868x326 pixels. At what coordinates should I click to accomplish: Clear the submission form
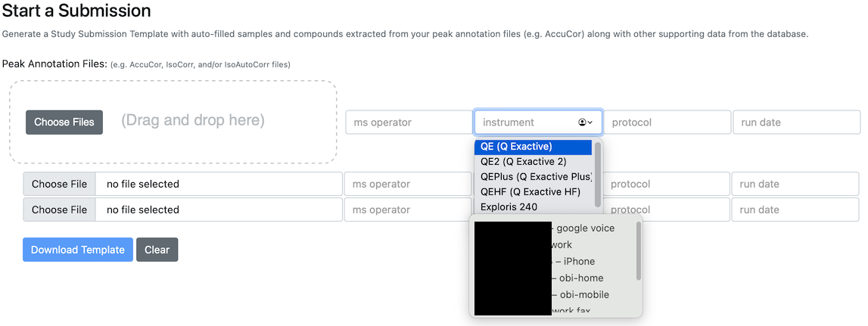(157, 250)
